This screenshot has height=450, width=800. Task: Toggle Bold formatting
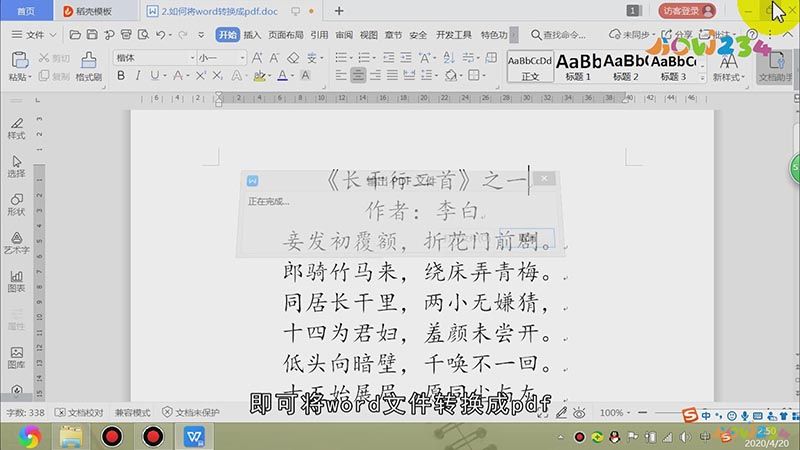121,76
